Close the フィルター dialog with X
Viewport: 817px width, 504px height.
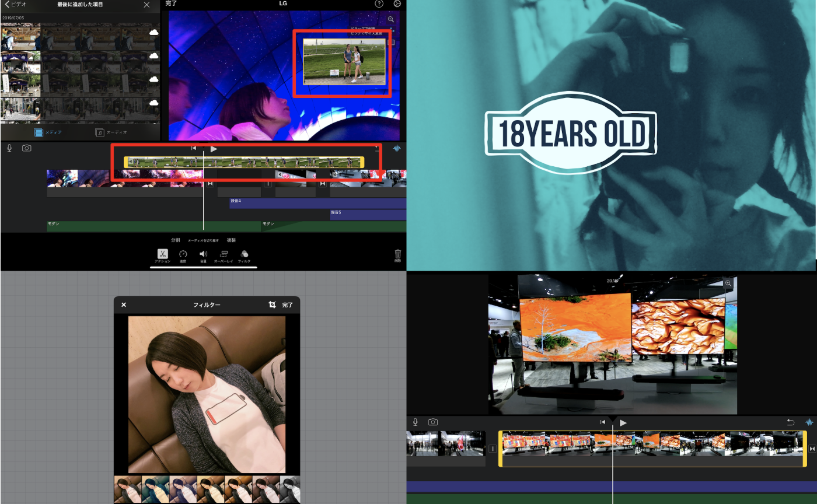click(124, 304)
